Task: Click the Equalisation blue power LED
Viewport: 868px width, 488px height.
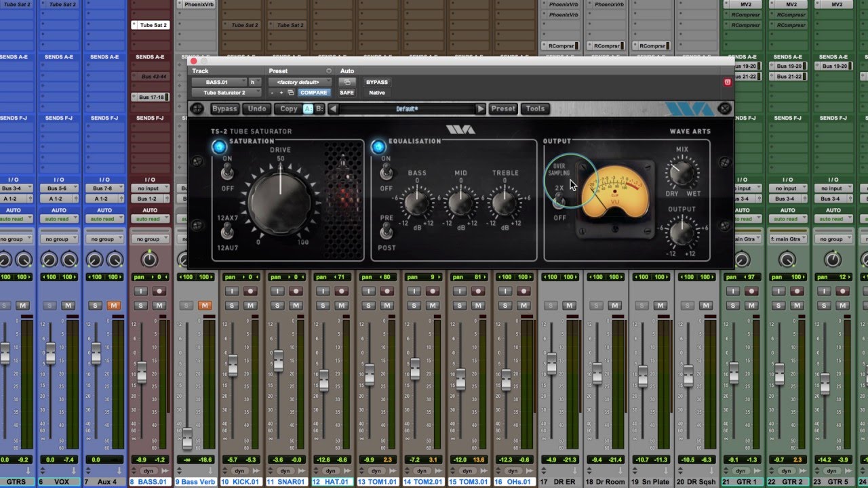Action: click(378, 146)
